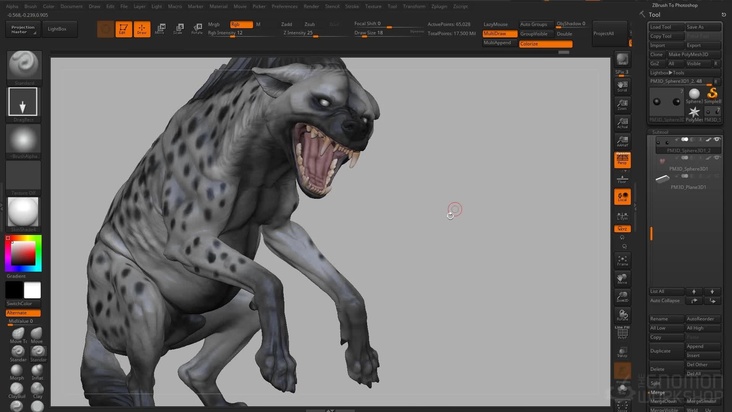
Task: Toggle the Alternate button
Action: pos(23,313)
